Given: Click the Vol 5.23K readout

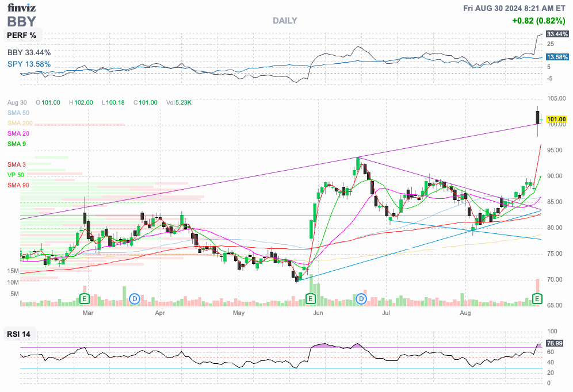Looking at the screenshot, I should pos(179,102).
